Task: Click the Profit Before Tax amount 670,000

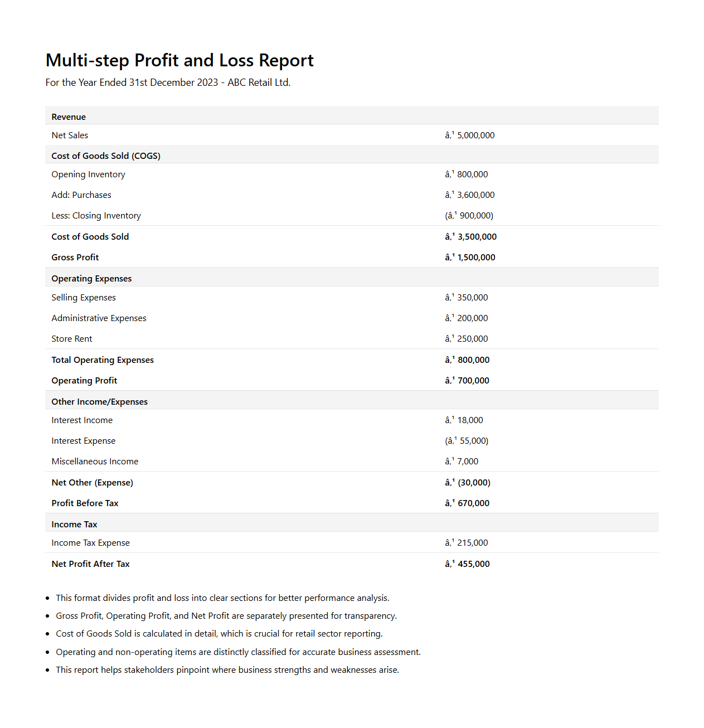Action: click(x=467, y=503)
